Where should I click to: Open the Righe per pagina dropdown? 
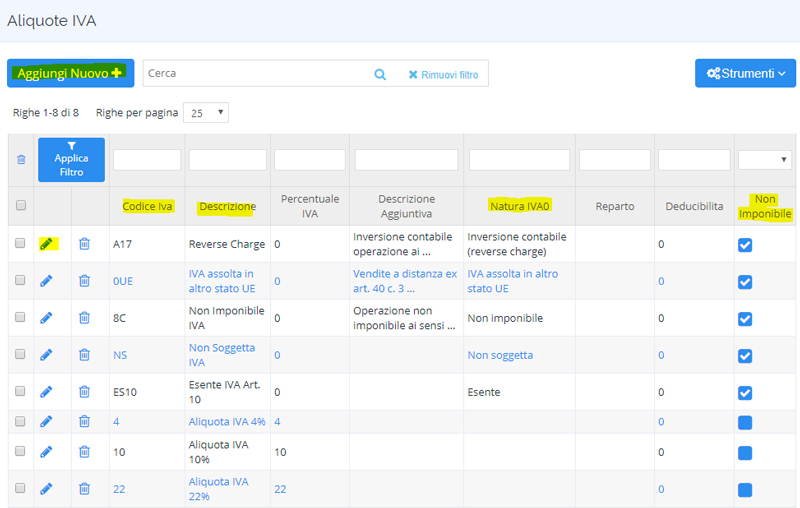pos(206,113)
